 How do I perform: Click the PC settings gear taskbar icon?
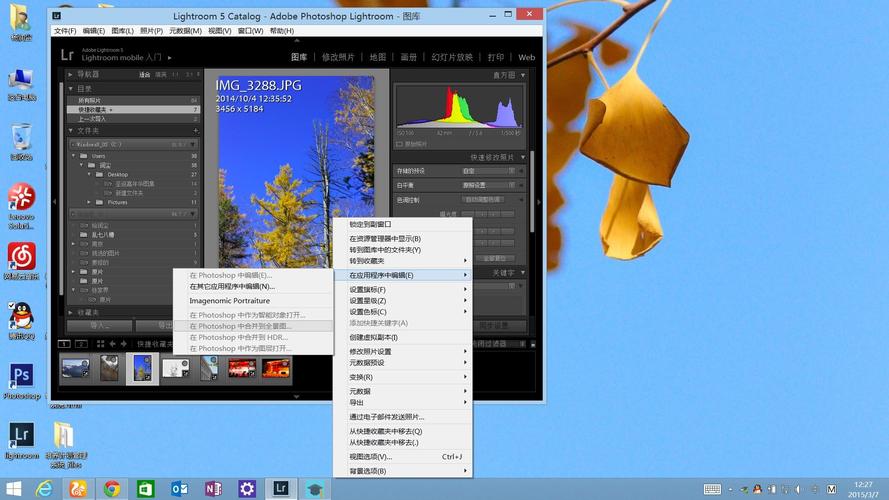pos(247,489)
